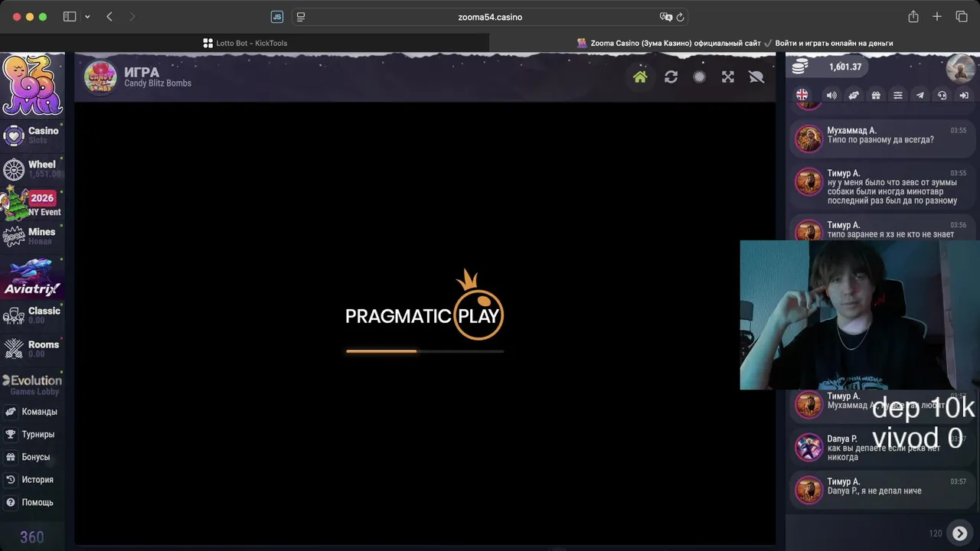Open the sliders settings icon
This screenshot has width=980, height=551.
898,95
